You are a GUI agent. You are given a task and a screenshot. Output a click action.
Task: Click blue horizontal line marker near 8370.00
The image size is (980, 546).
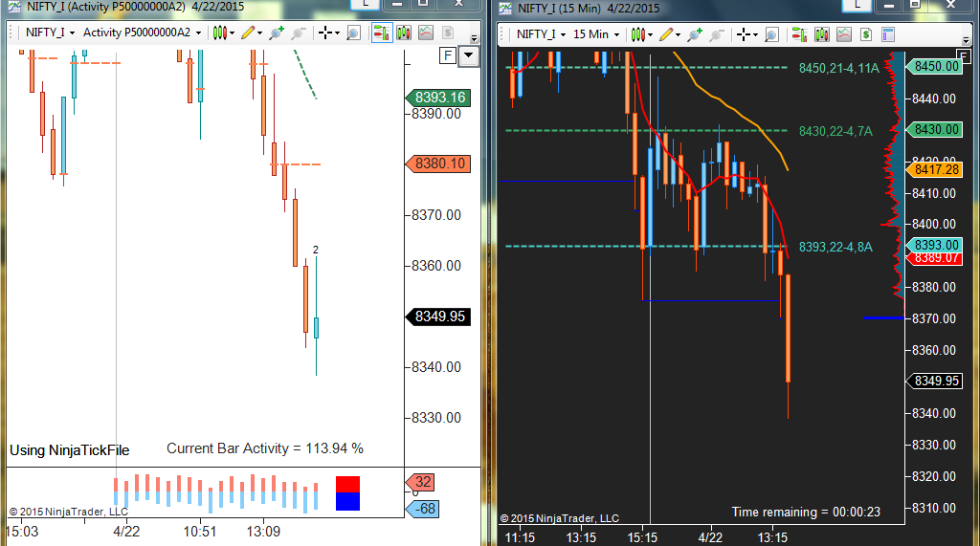coord(883,318)
